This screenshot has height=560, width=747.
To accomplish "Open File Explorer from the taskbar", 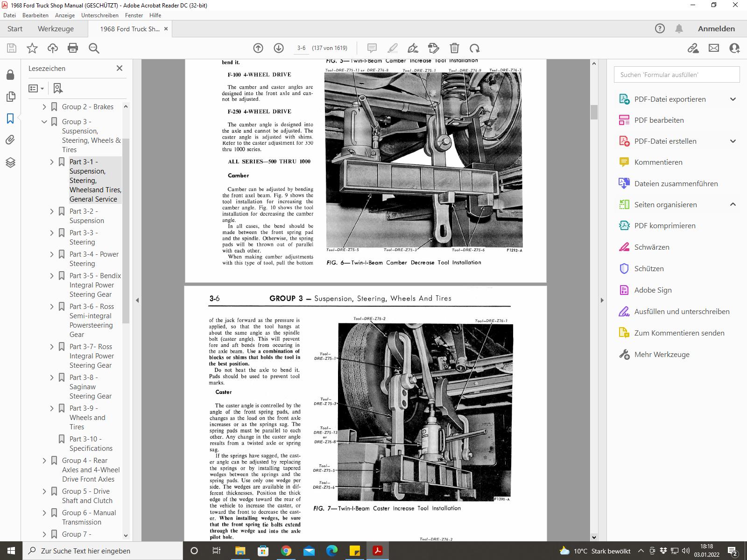I will click(240, 551).
